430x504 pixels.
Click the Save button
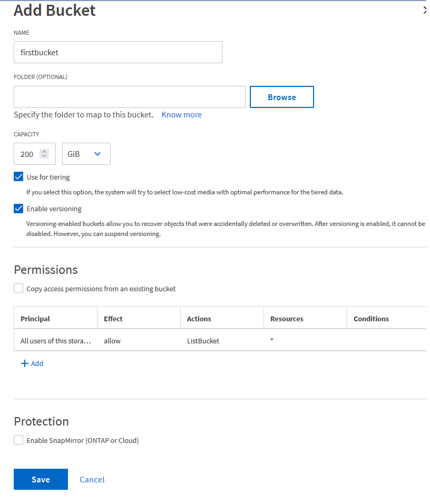(41, 479)
